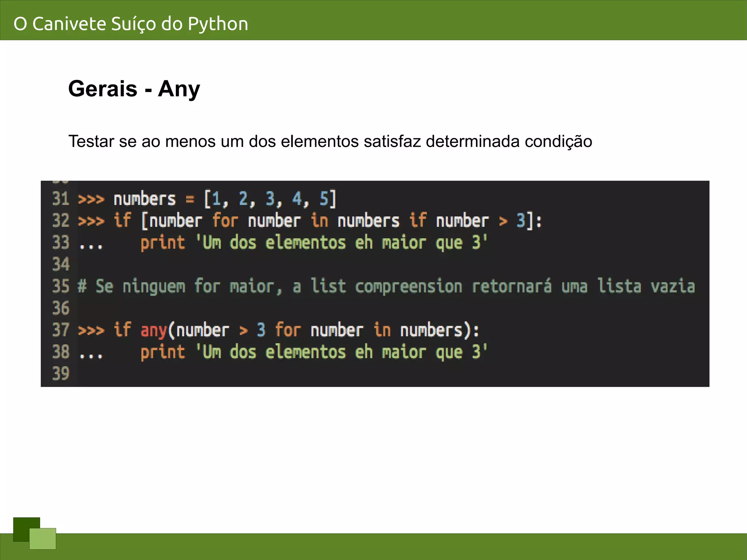Click code line 32 with list comprehension if
Screen dimensions: 747x560
pos(310,221)
